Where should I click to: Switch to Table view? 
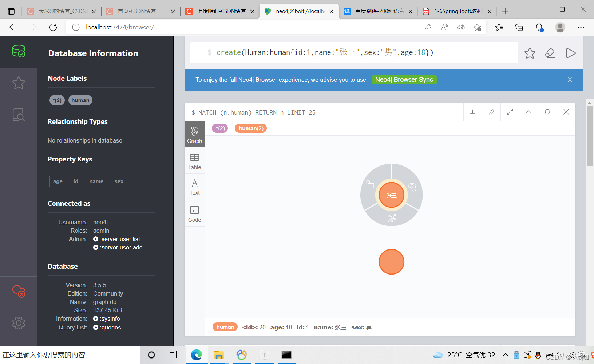[195, 161]
